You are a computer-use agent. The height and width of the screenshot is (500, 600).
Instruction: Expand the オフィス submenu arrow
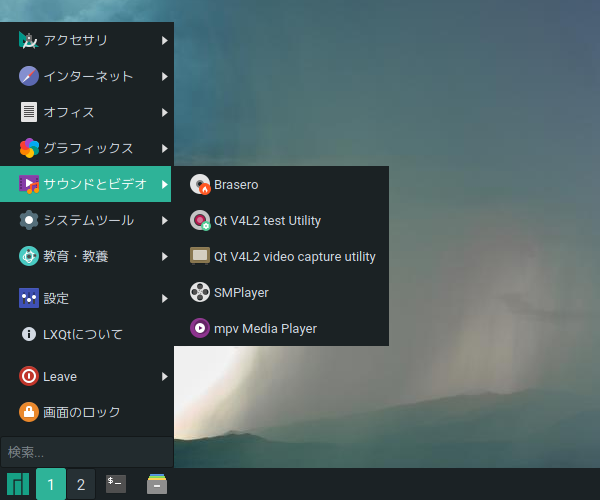pyautogui.click(x=165, y=112)
